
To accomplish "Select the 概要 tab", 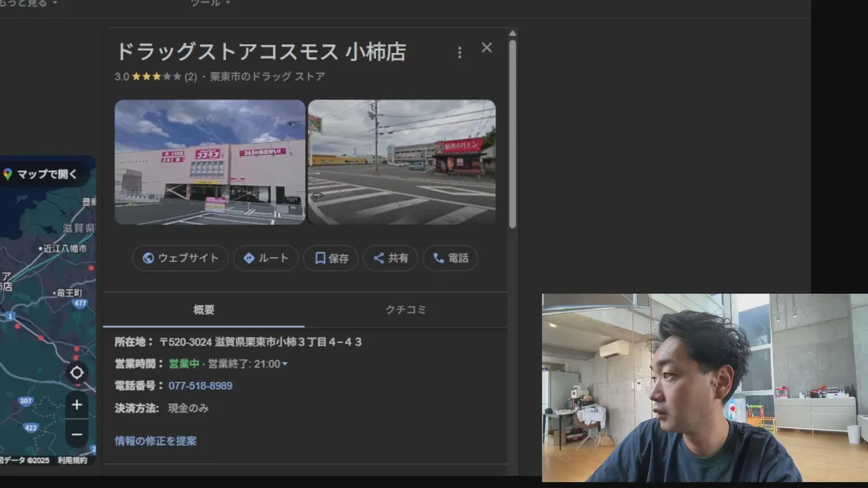I will coord(204,310).
